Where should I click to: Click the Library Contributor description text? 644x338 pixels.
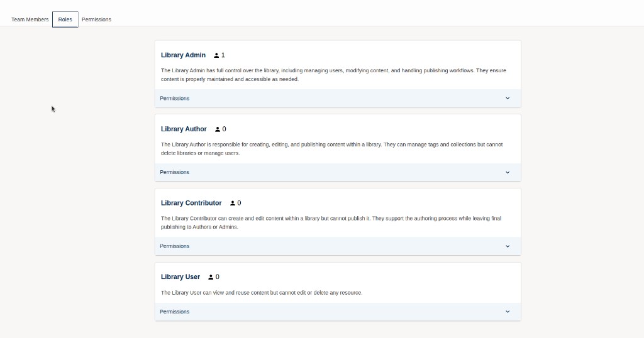pyautogui.click(x=331, y=222)
